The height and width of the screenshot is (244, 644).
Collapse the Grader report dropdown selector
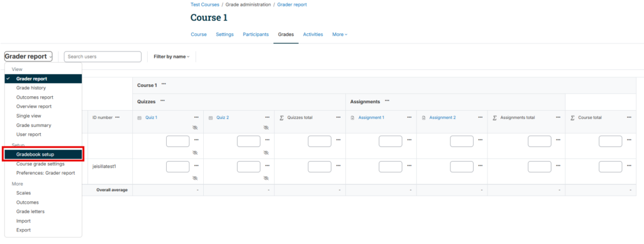(x=28, y=56)
